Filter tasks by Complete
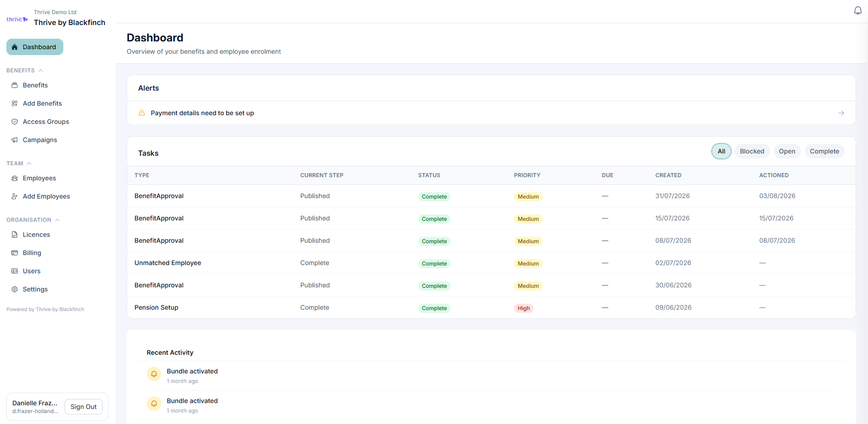This screenshot has height=424, width=868. 824,151
